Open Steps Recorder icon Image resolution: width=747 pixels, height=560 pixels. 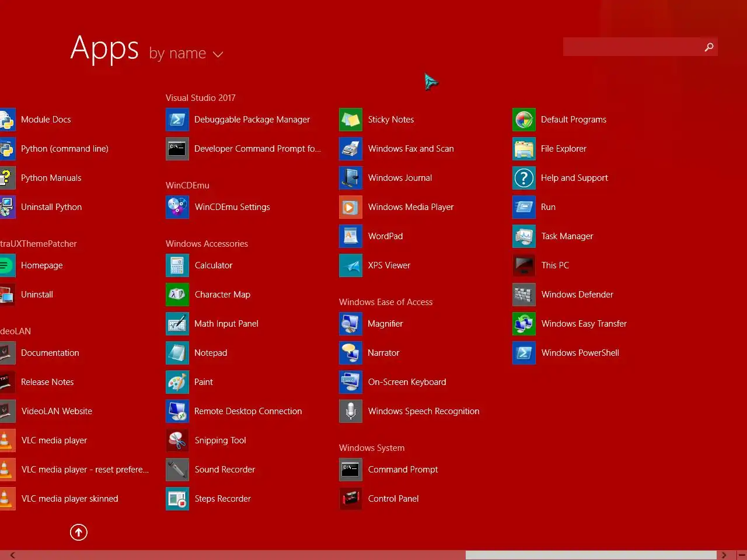(x=177, y=499)
